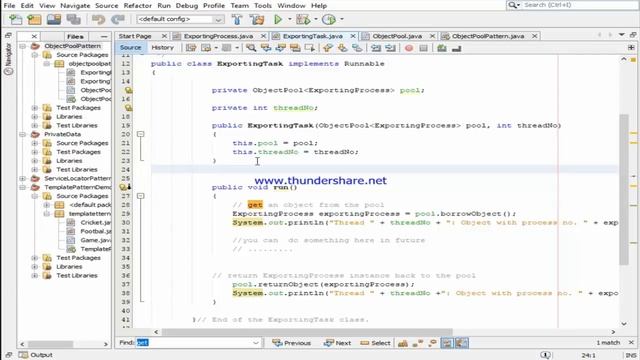
Task: Click the Last Edit icon in editor toolbar
Action: 191,48
